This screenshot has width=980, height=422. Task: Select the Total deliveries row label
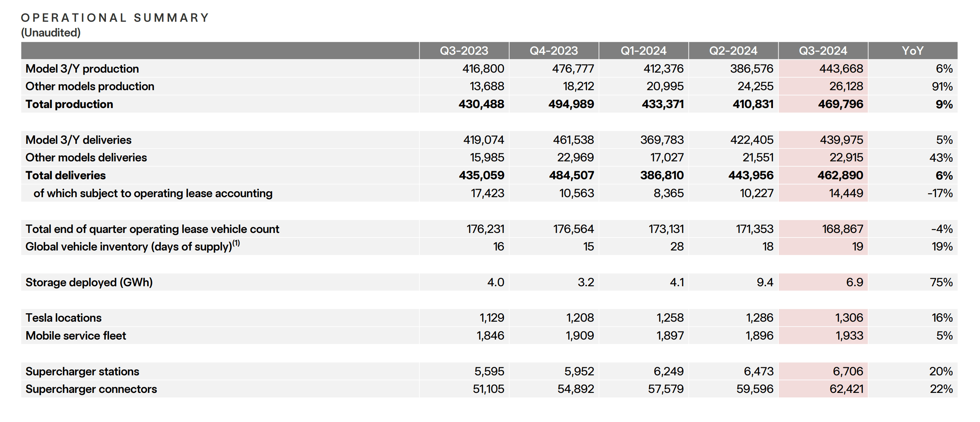coord(65,175)
